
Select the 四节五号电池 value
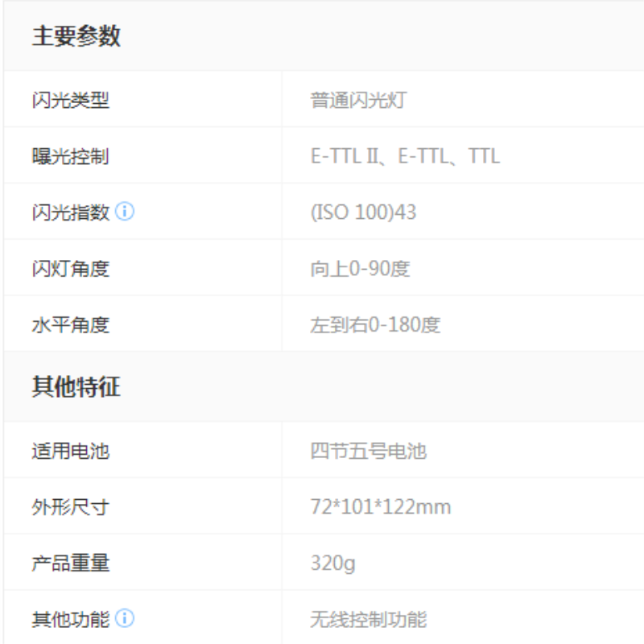[368, 451]
